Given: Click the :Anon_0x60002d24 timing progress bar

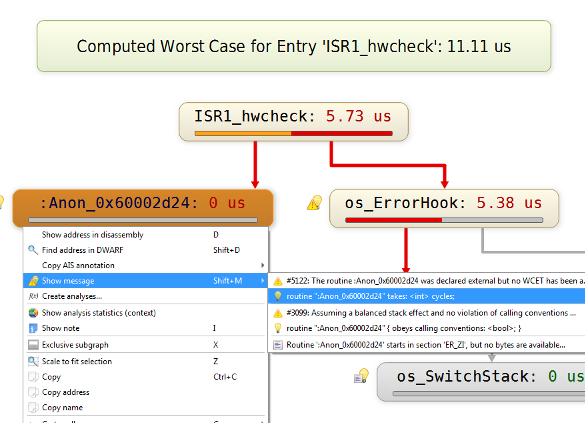Looking at the screenshot, I should click(x=143, y=220).
